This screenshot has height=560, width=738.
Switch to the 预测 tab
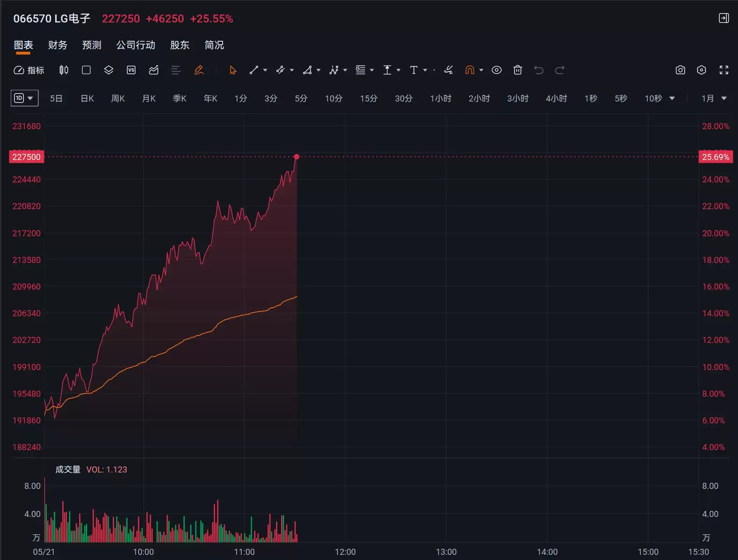92,45
